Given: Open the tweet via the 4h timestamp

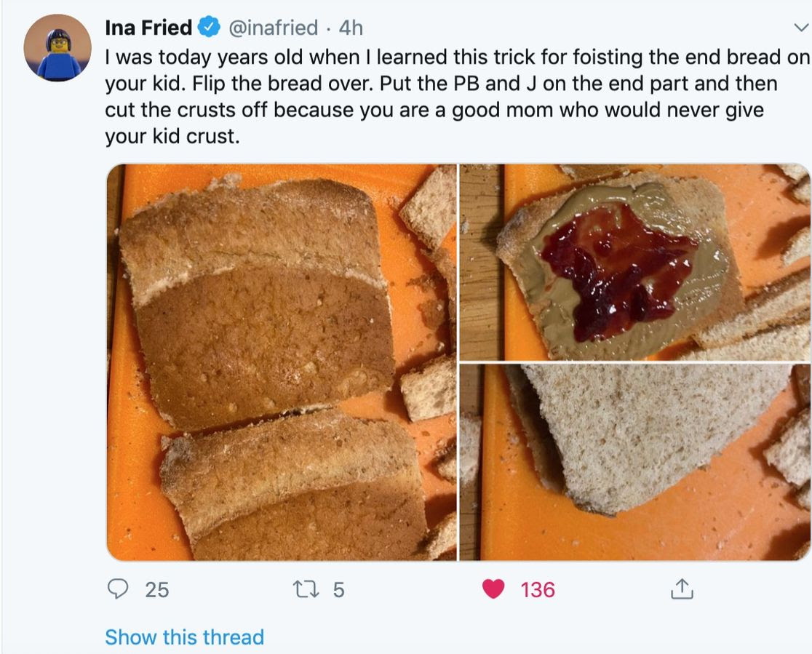Looking at the screenshot, I should click(x=351, y=28).
